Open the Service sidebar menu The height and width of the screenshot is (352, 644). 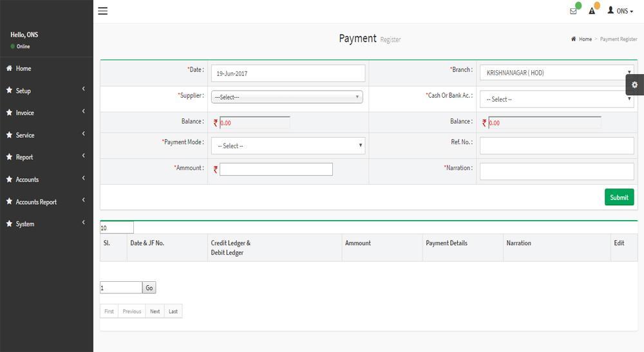[x=24, y=135]
